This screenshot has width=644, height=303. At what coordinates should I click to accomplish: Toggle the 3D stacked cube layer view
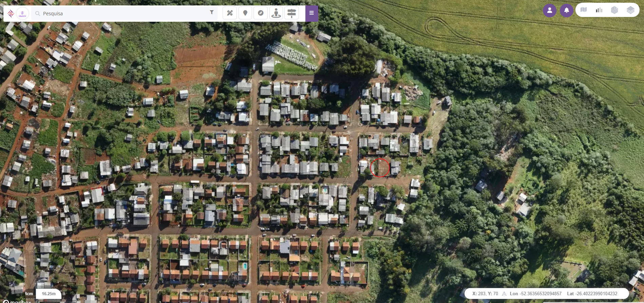[x=614, y=10]
